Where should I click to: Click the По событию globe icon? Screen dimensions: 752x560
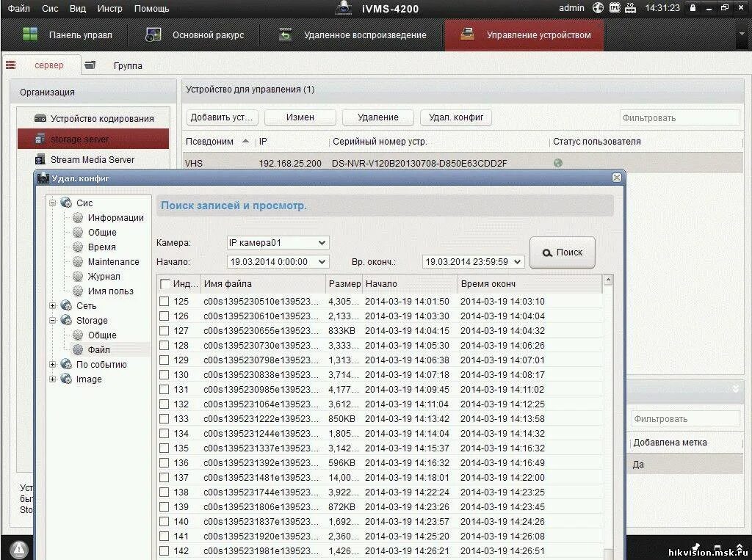tap(66, 364)
